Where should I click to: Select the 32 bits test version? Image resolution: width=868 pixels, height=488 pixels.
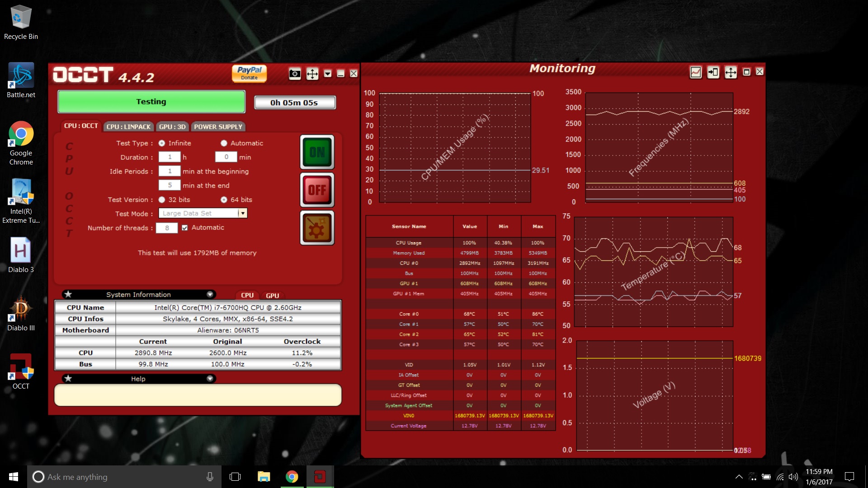click(161, 200)
